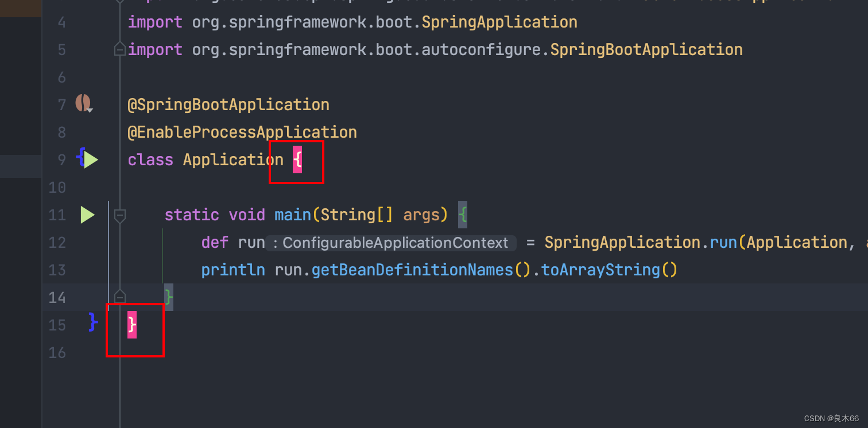Place cursor at opening brace after Application
868x428 pixels.
tap(297, 159)
